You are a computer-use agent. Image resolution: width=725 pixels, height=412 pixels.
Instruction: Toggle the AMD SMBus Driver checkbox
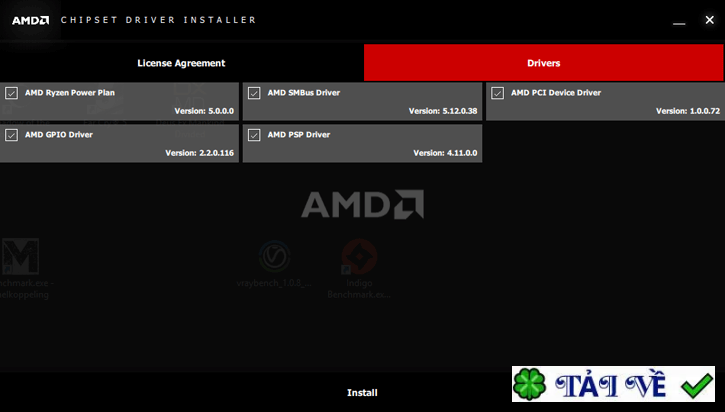254,93
